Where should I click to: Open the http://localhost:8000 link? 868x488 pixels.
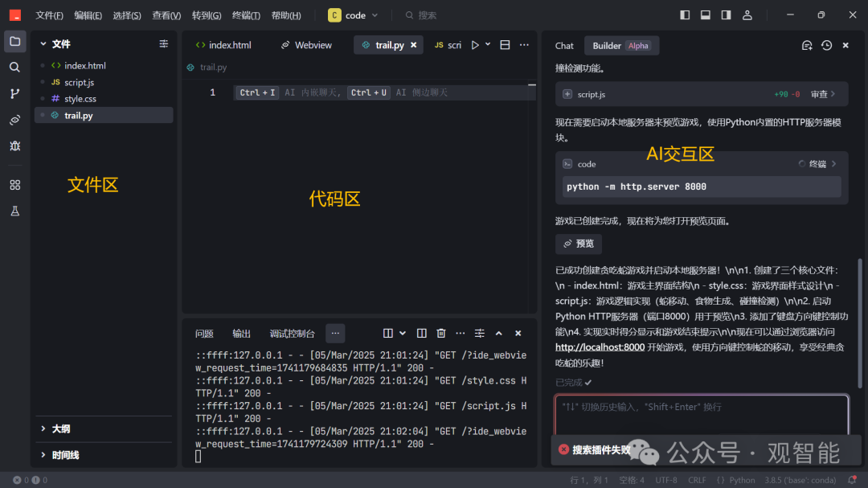click(x=600, y=347)
